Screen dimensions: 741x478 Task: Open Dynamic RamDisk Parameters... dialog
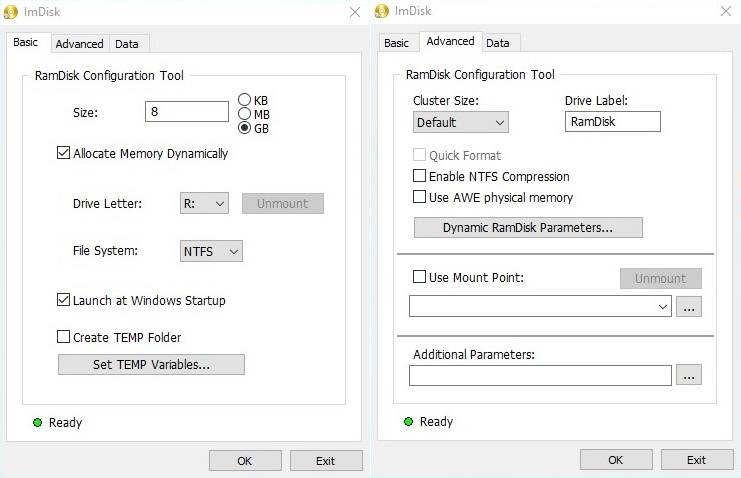pos(528,227)
